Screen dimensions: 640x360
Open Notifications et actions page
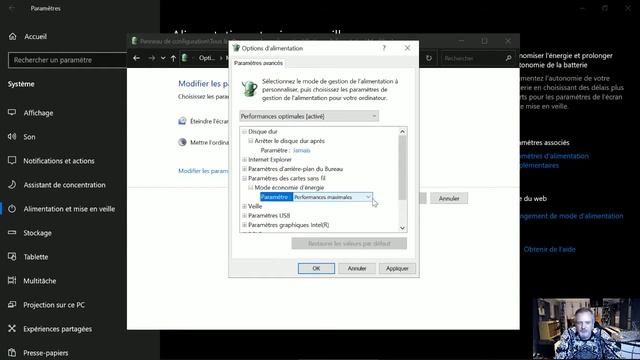click(59, 161)
